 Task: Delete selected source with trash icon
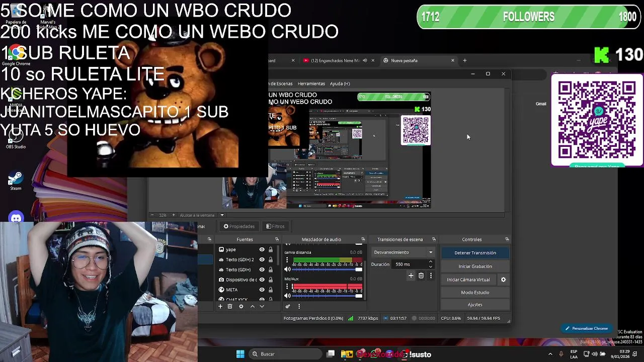tap(230, 306)
